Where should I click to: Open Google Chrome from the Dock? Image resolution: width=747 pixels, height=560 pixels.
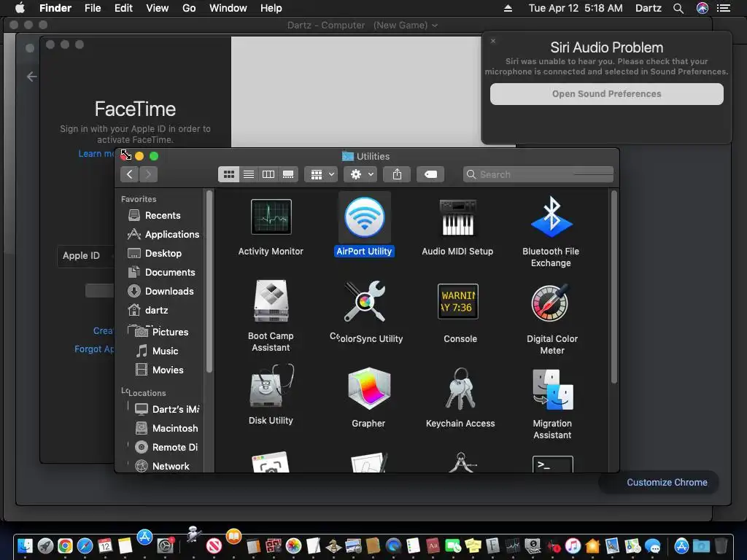tap(65, 545)
